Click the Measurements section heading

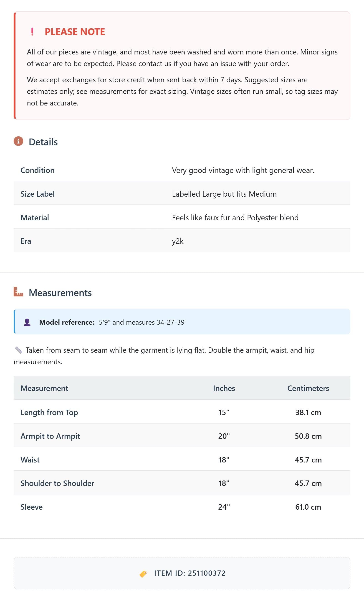(x=60, y=293)
